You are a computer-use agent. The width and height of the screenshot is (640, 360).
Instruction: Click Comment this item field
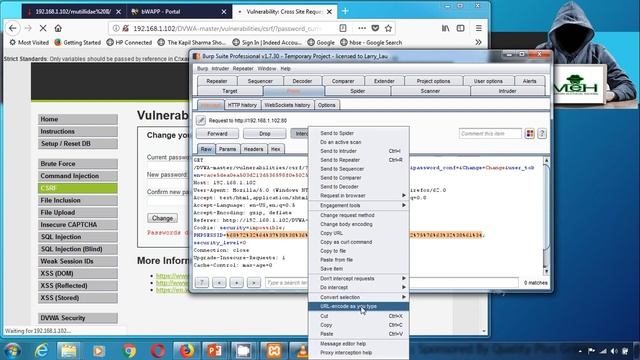(490, 133)
